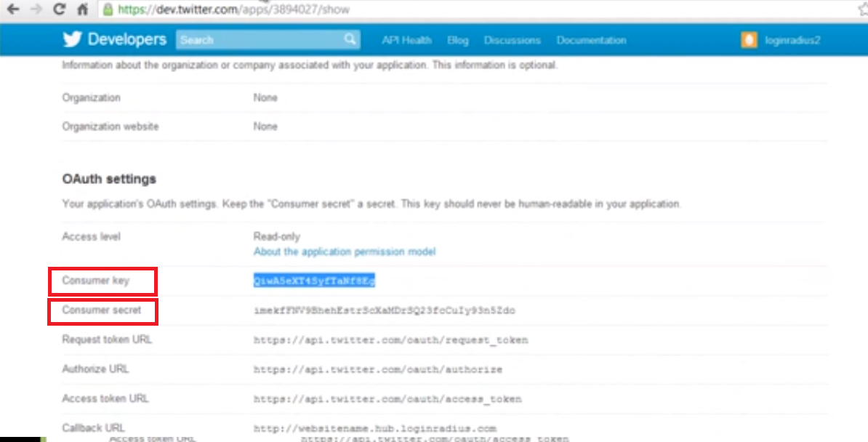Click the browser forward arrow
The width and height of the screenshot is (868, 442).
pyautogui.click(x=36, y=9)
